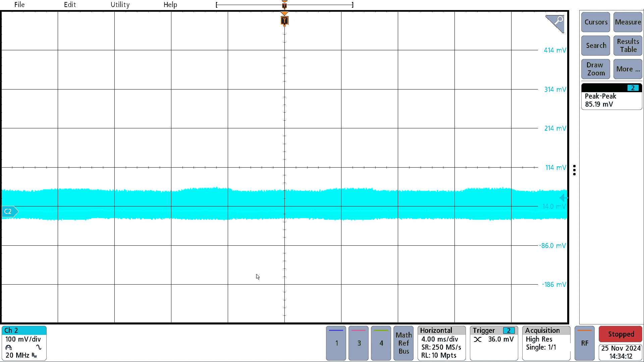Click the High Res acquisition mode text
Image resolution: width=644 pixels, height=362 pixels.
tap(539, 339)
